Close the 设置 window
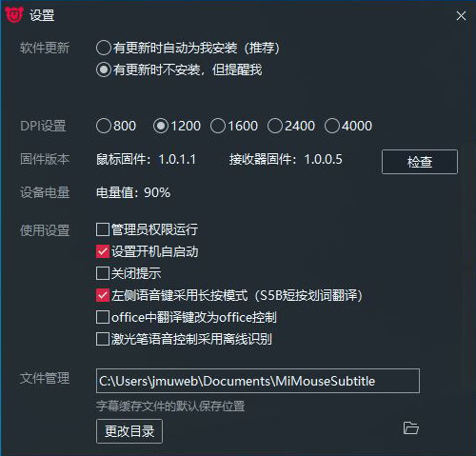 pyautogui.click(x=461, y=15)
